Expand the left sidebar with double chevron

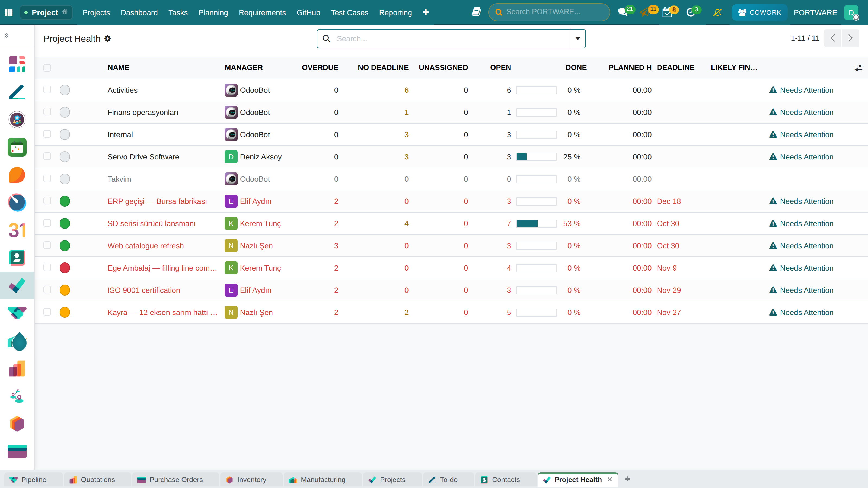tap(7, 35)
